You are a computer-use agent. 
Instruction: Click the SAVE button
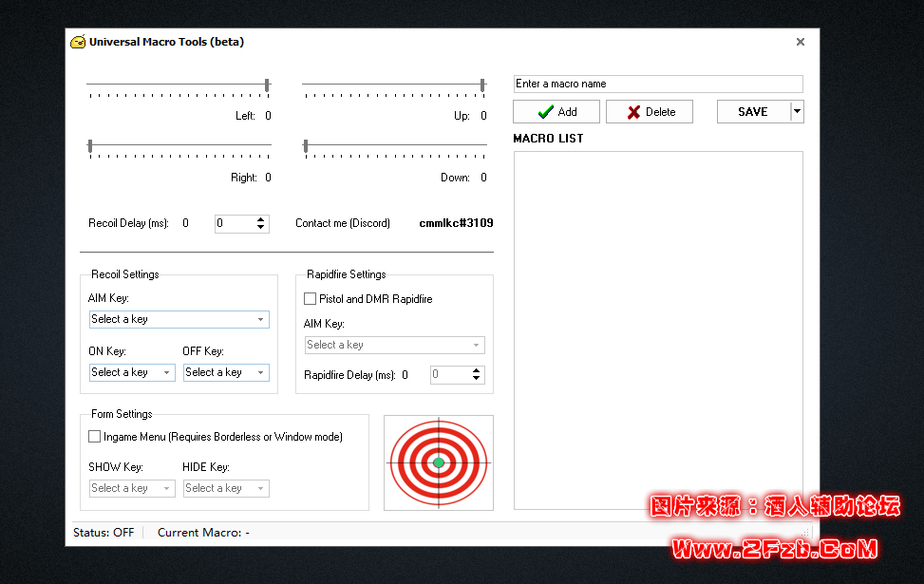click(x=753, y=112)
